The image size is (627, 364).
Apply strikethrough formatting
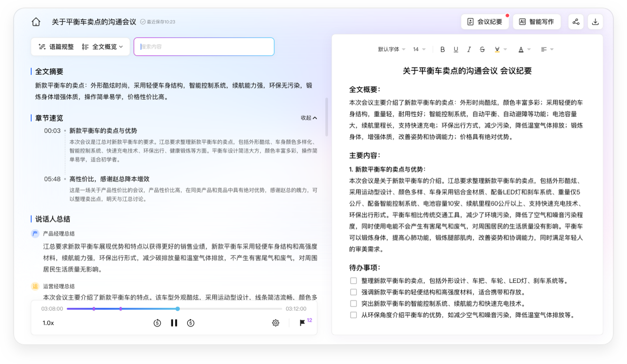[x=482, y=49]
